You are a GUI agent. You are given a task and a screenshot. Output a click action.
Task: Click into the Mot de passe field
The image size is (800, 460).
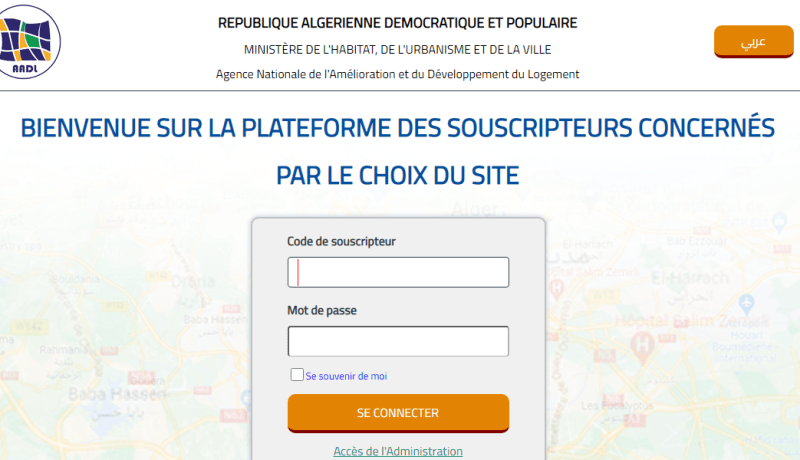(x=398, y=341)
